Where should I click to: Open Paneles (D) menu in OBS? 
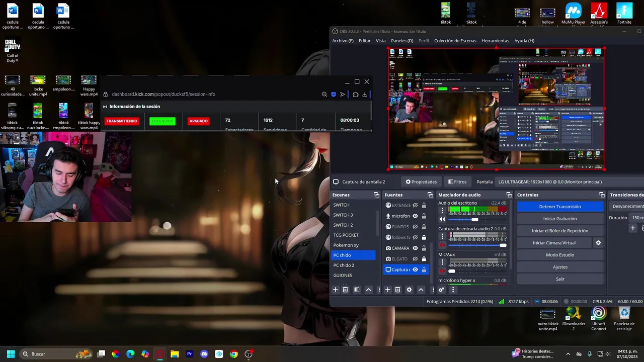click(x=402, y=41)
